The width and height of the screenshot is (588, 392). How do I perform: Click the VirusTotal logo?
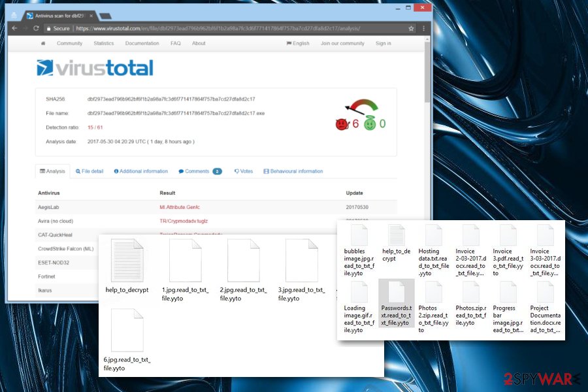(95, 68)
